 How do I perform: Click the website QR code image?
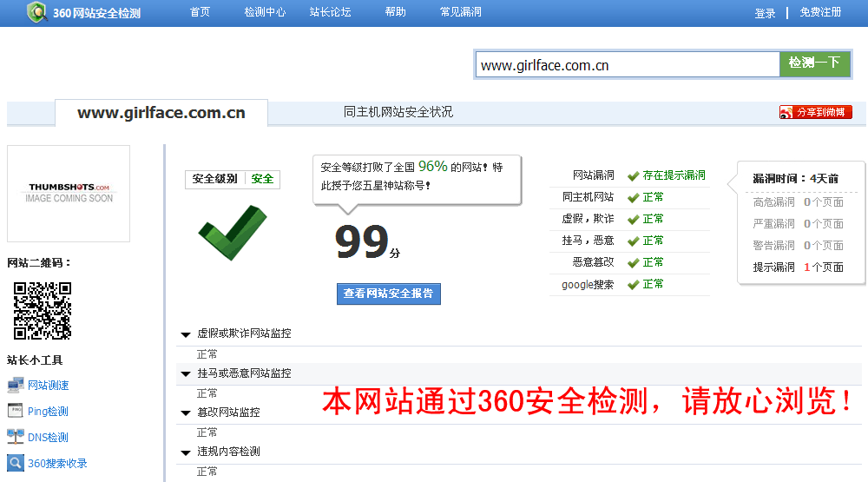tap(43, 311)
